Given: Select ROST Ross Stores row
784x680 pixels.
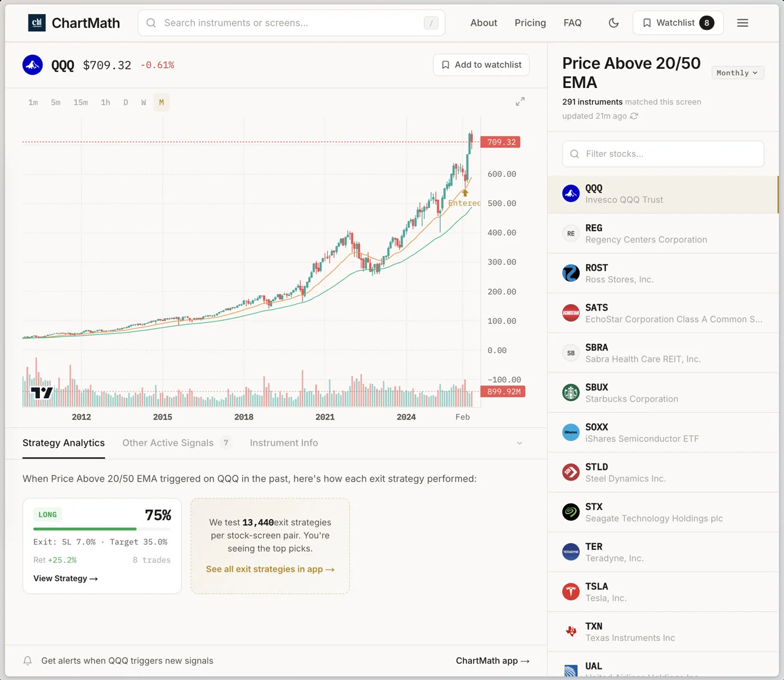Looking at the screenshot, I should click(x=663, y=273).
